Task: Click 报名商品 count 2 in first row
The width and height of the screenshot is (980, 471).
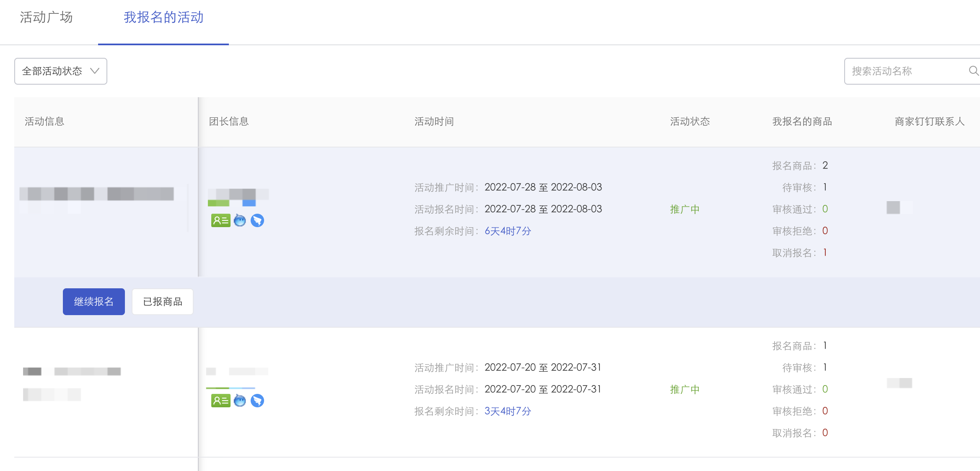Action: point(825,166)
